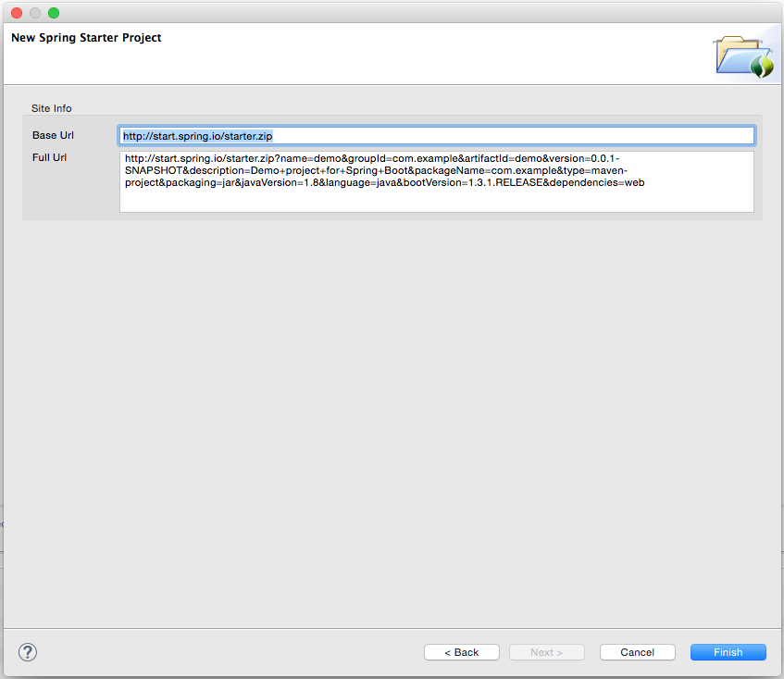Go back with the < Back button
The image size is (784, 679).
(462, 652)
